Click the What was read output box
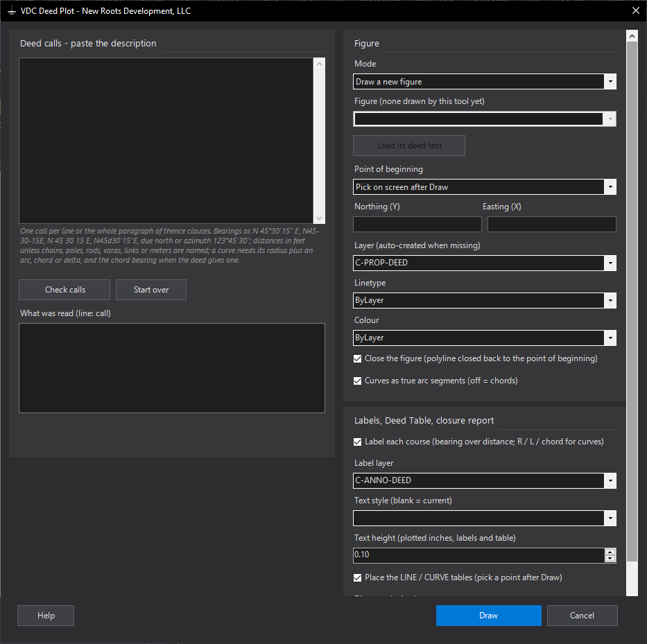The width and height of the screenshot is (647, 644). pyautogui.click(x=172, y=368)
